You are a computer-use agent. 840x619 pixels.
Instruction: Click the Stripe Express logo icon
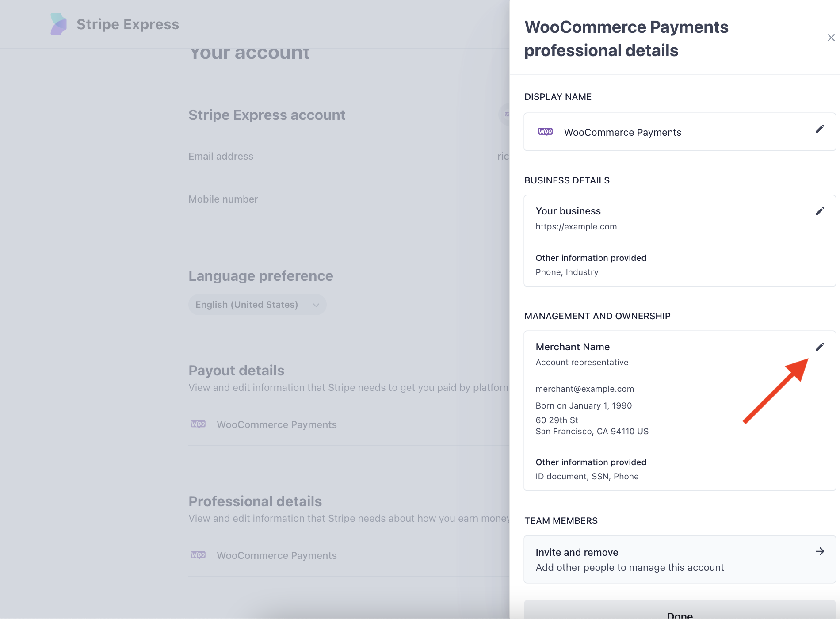point(58,24)
